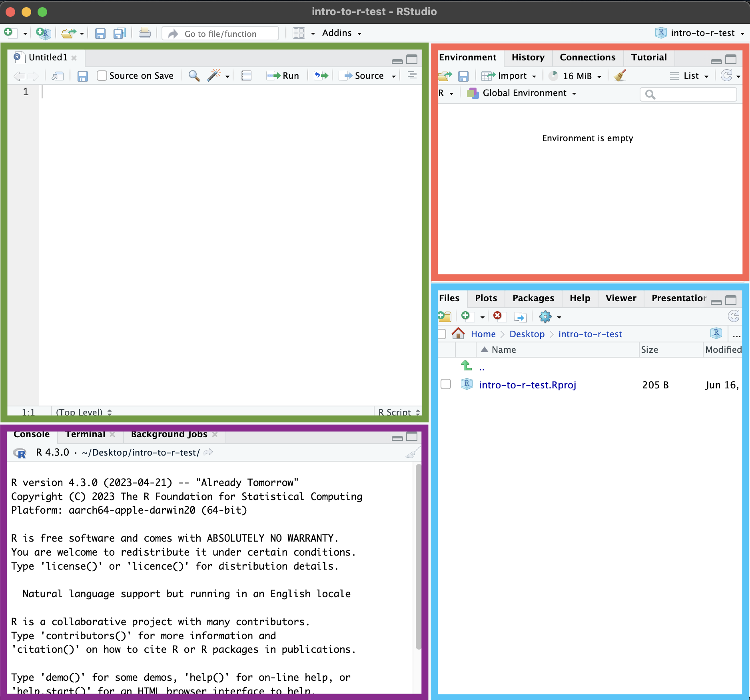Screen dimensions: 750x700
Task: Tick the select-all files checkbox
Action: click(x=442, y=334)
